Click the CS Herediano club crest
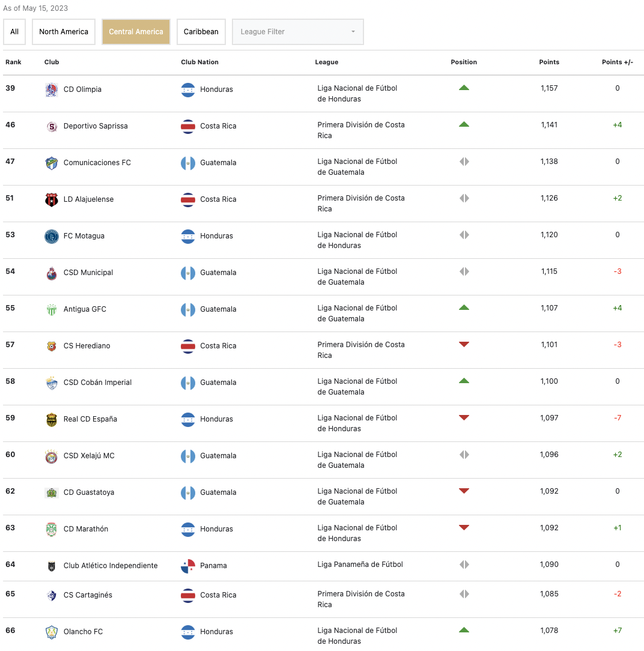The width and height of the screenshot is (644, 651). click(52, 346)
